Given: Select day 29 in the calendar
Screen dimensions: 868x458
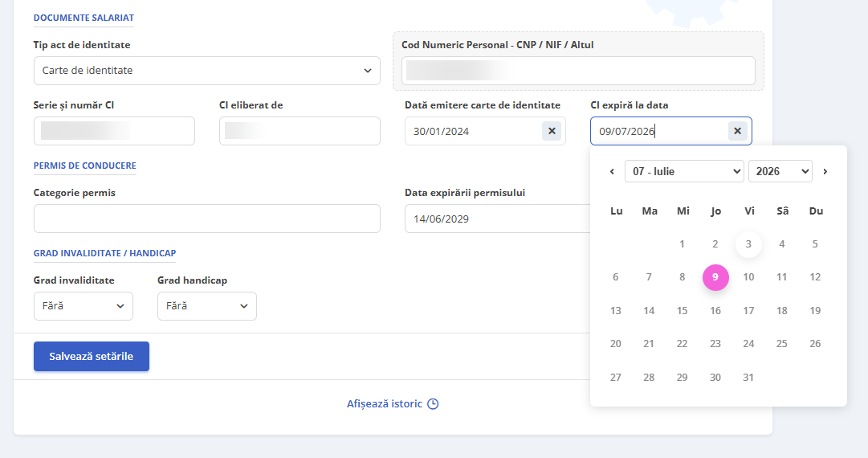Looking at the screenshot, I should (682, 377).
